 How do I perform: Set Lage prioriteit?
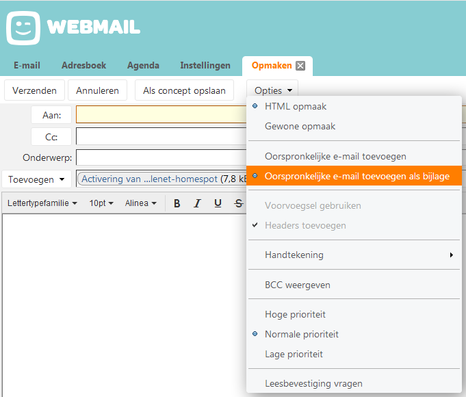(354, 354)
